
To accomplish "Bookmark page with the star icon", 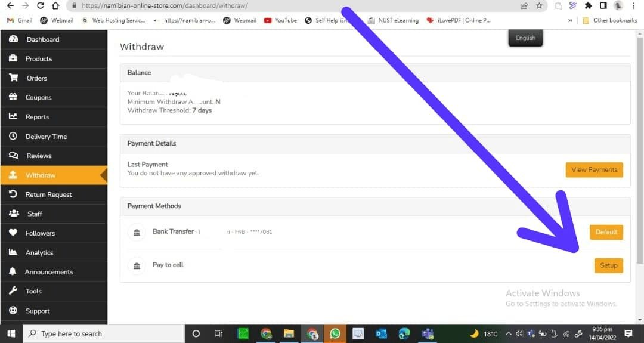I will (x=539, y=6).
